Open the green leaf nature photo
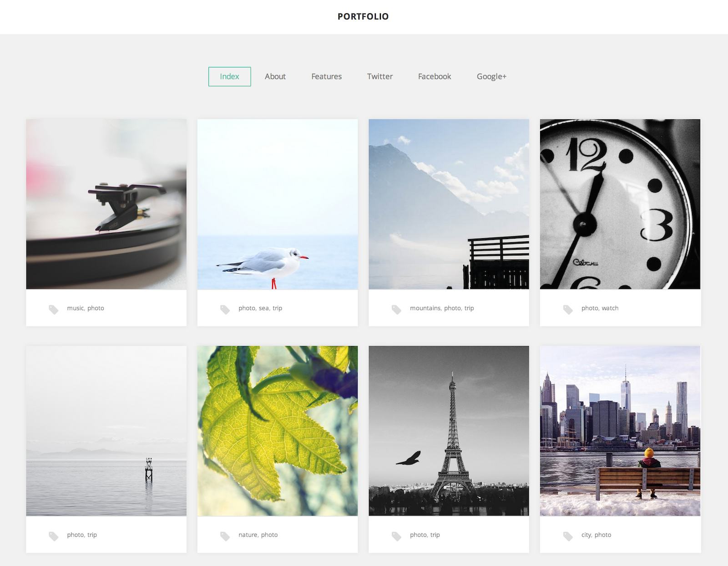 point(278,431)
